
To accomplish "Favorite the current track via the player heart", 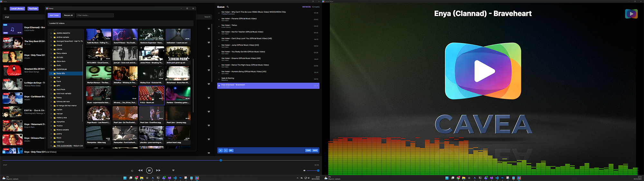I will click(173, 170).
